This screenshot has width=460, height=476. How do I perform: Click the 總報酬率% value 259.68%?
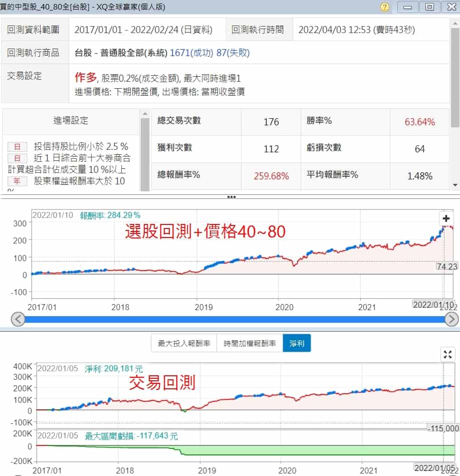271,176
